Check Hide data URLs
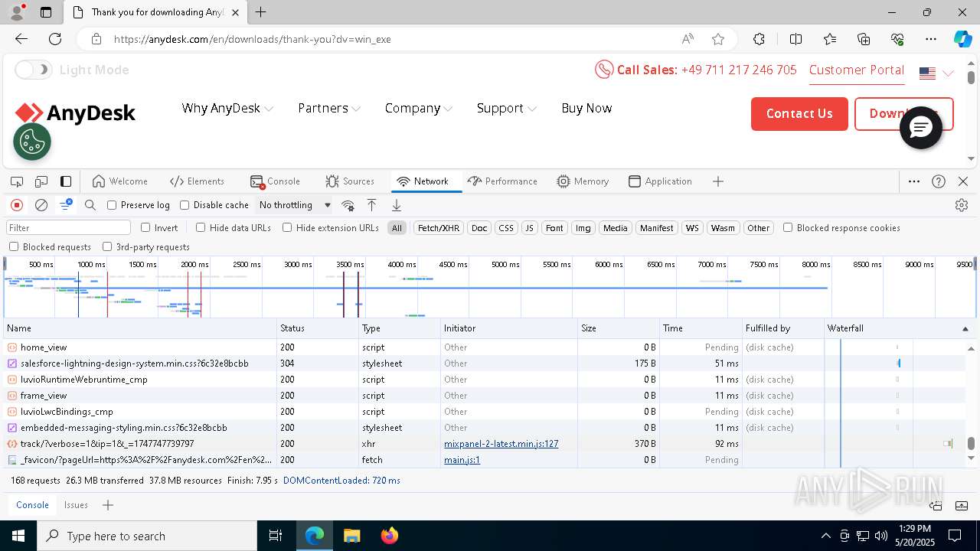The height and width of the screenshot is (551, 980). (x=201, y=227)
